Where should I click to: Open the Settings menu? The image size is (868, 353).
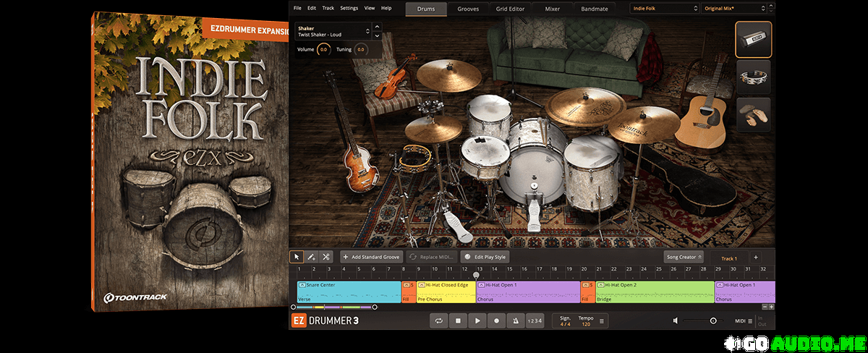(x=349, y=8)
